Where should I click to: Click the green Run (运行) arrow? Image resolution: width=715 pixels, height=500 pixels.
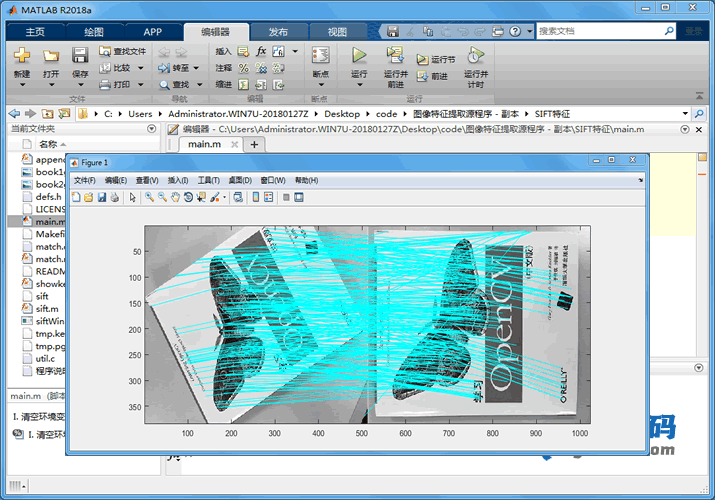(x=359, y=55)
